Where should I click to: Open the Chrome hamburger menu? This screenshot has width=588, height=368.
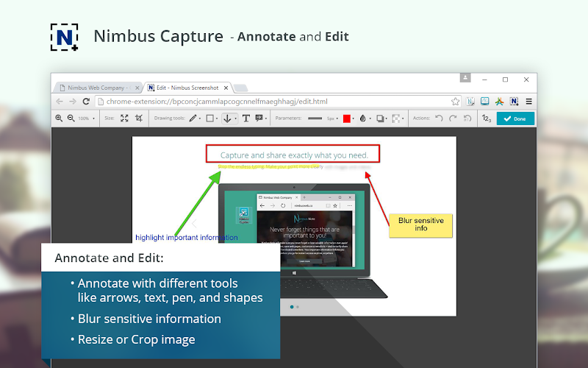(528, 102)
